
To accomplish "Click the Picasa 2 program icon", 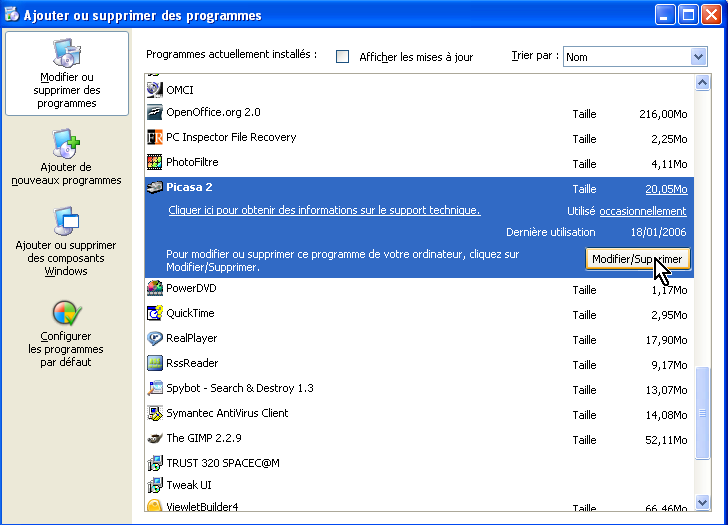I will 155,187.
